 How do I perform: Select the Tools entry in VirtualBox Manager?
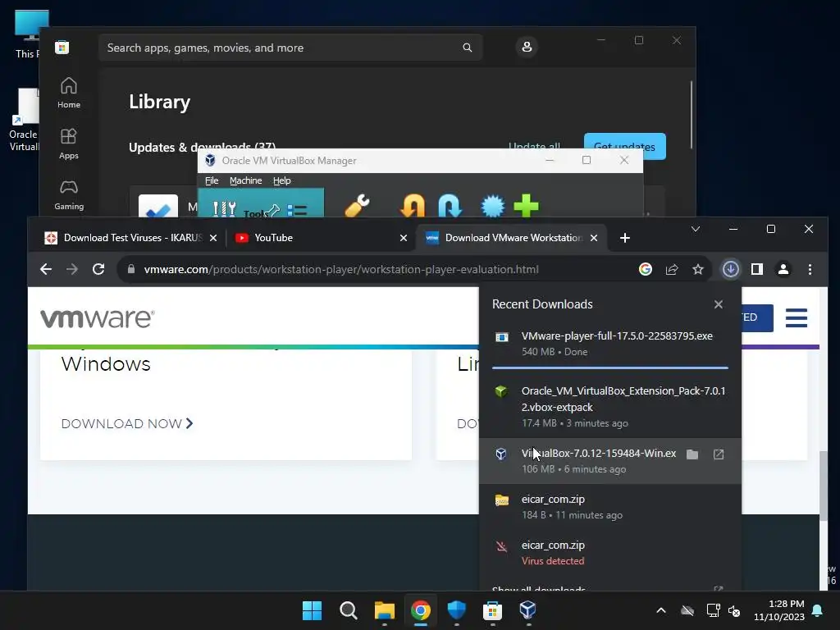(260, 203)
